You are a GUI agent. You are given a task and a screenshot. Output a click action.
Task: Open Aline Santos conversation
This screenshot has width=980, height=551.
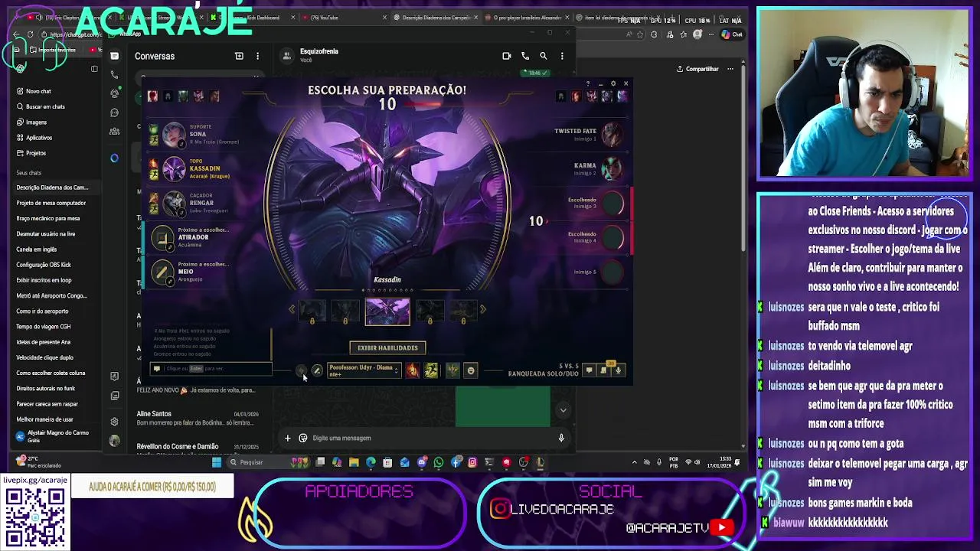[x=198, y=418]
